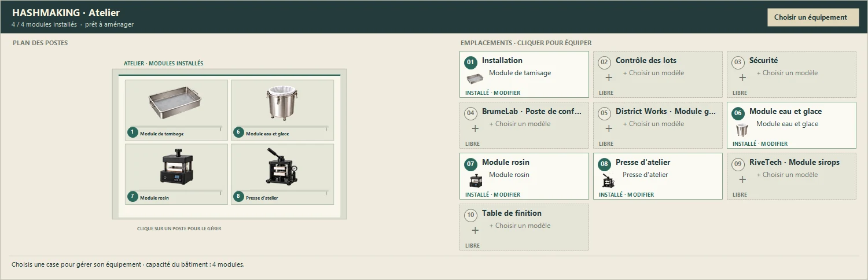Click the Sécurité slot title

click(x=763, y=60)
